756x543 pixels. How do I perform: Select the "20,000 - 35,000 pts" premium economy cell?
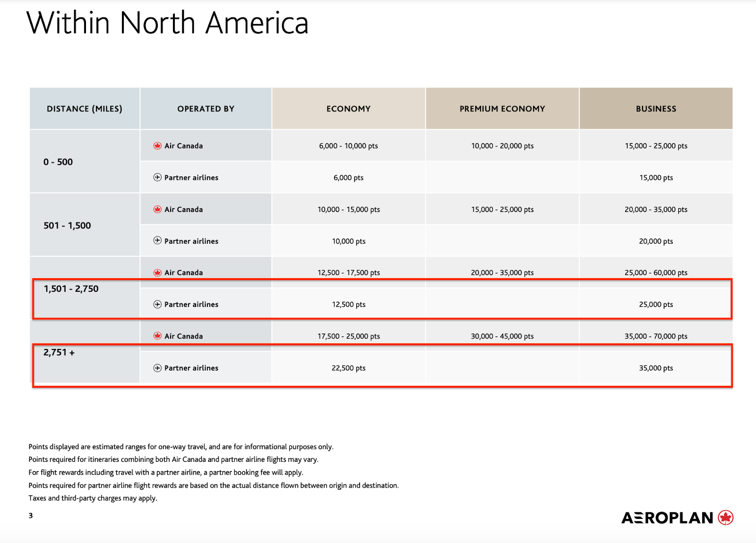coord(502,273)
